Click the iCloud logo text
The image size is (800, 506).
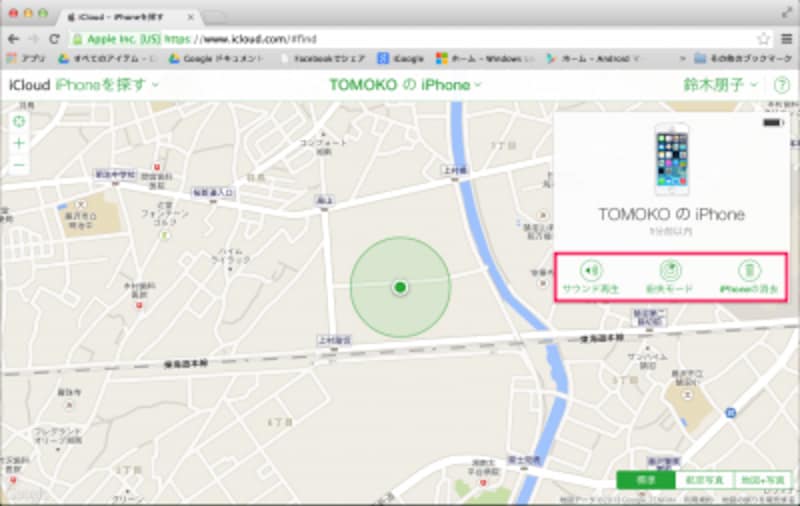(29, 85)
